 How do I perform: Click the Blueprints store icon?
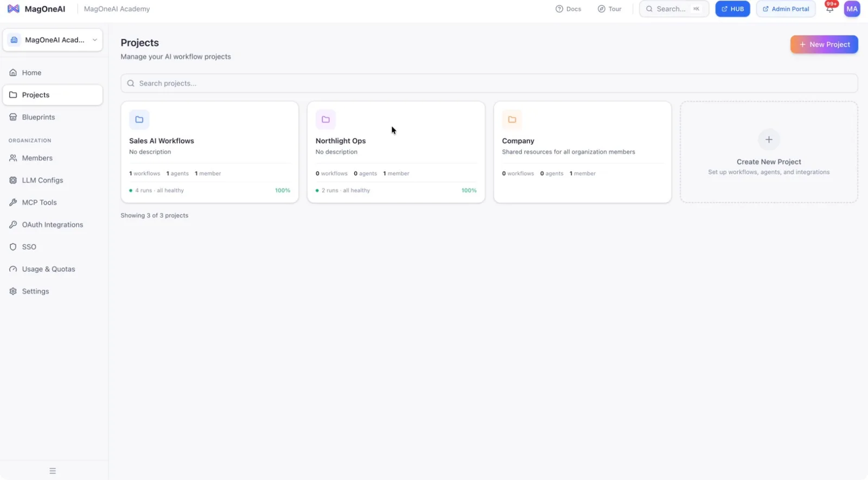[13, 117]
